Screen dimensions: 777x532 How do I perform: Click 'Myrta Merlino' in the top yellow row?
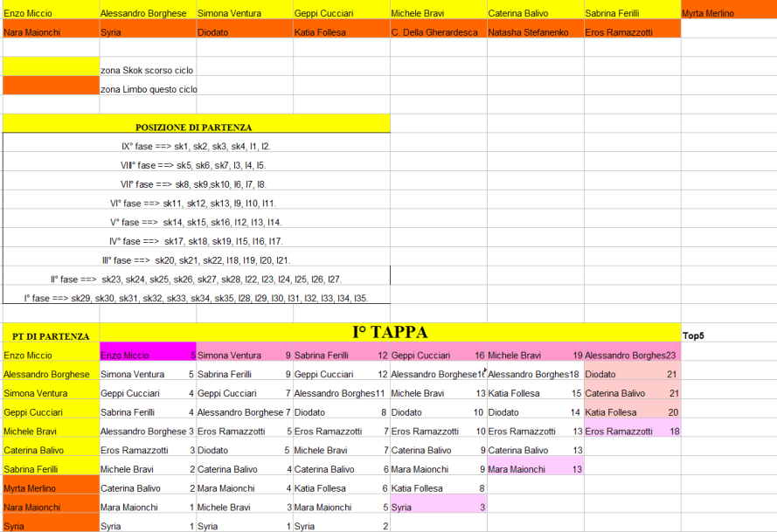click(728, 14)
